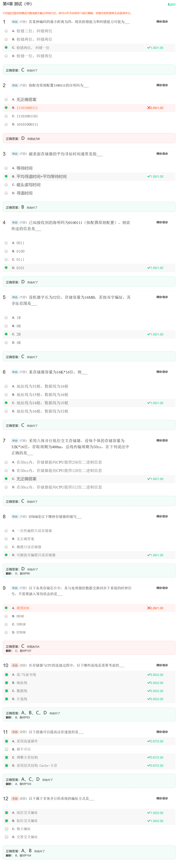Toggle checkbox A 读/写命令线 in question 10

coord(6,675)
